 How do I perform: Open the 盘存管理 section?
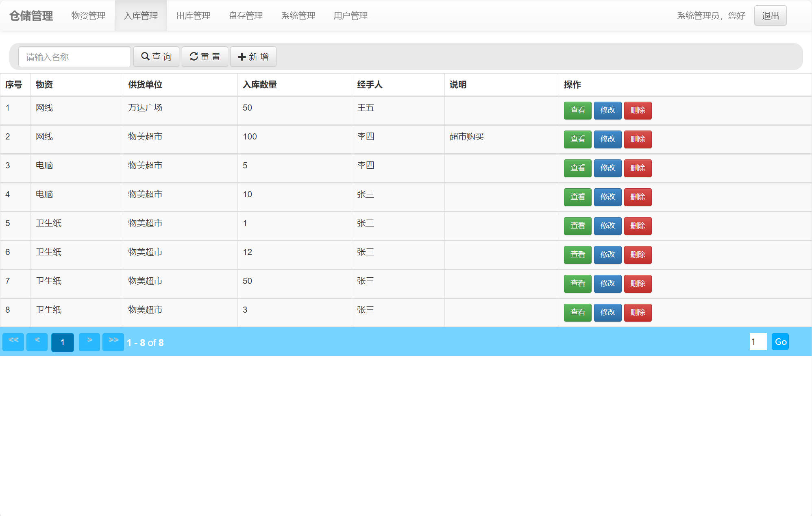[x=245, y=16]
